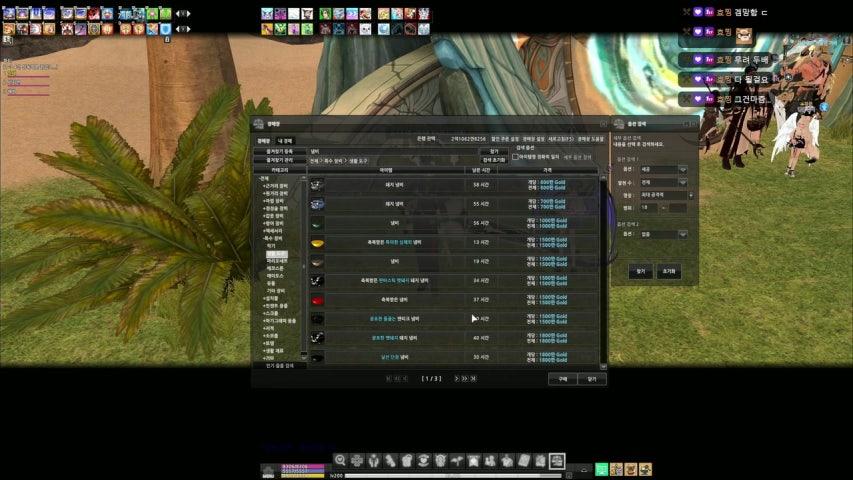Viewport: 853px width, 480px height.
Task: Click 찾기 in the 옵션 검색 panel
Action: click(x=641, y=272)
